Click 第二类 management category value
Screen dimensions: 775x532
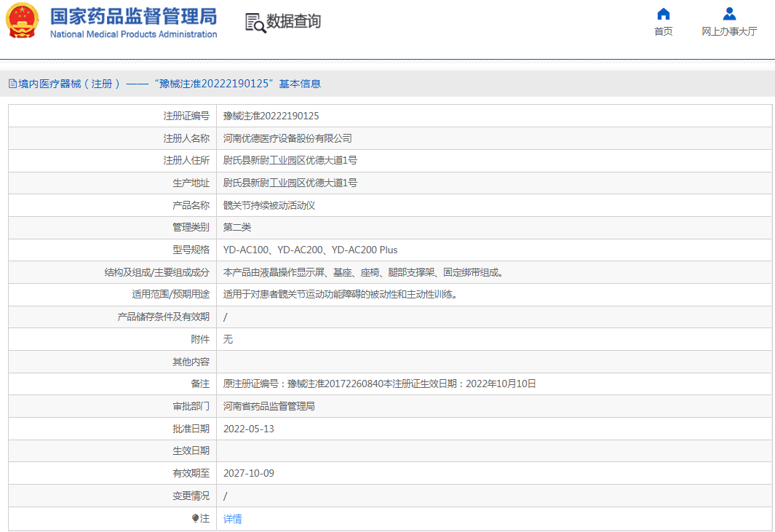[237, 228]
